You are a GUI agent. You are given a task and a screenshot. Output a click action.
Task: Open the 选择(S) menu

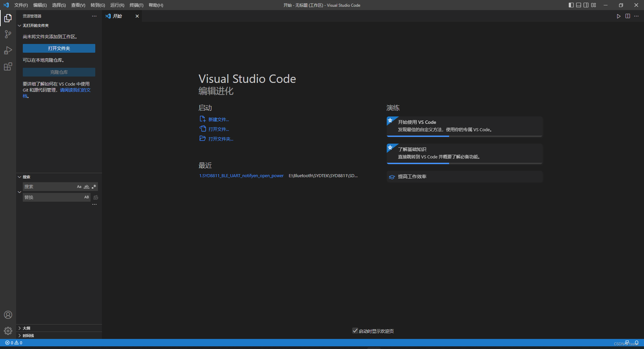59,5
